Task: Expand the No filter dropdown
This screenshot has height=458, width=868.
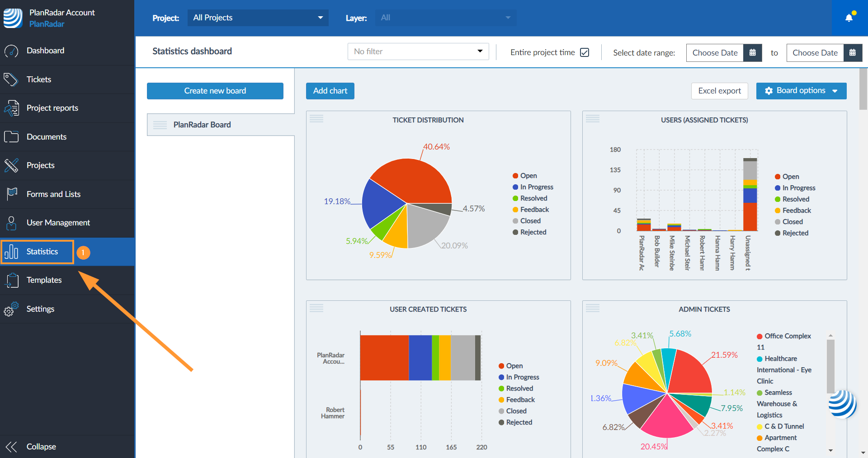Action: tap(417, 51)
